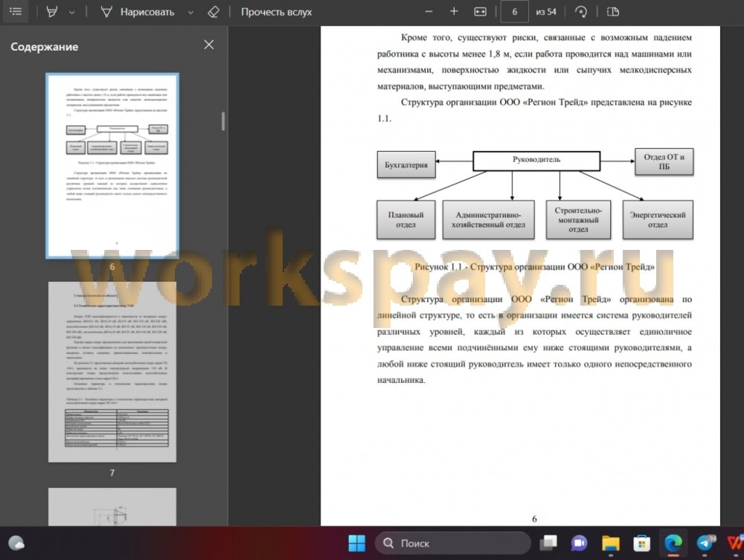Click the page count text из 54
This screenshot has height=560, width=744.
(545, 12)
